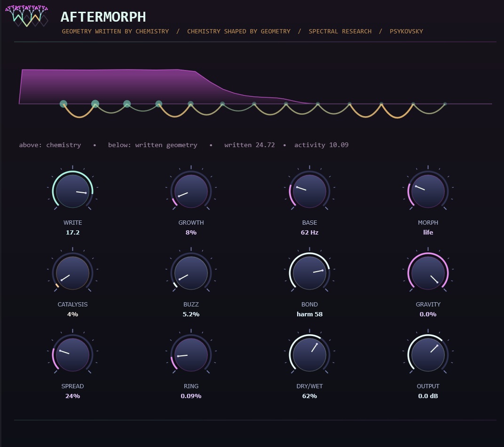Click the CATALYSIS value 4%
The width and height of the screenshot is (504, 447).
(73, 314)
